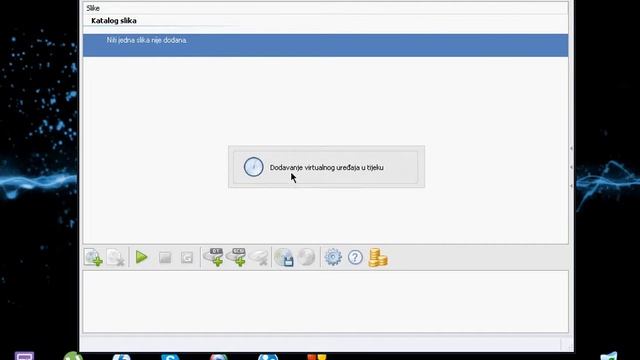
Task: Click the Remove virtual drive icon
Action: pyautogui.click(x=259, y=258)
